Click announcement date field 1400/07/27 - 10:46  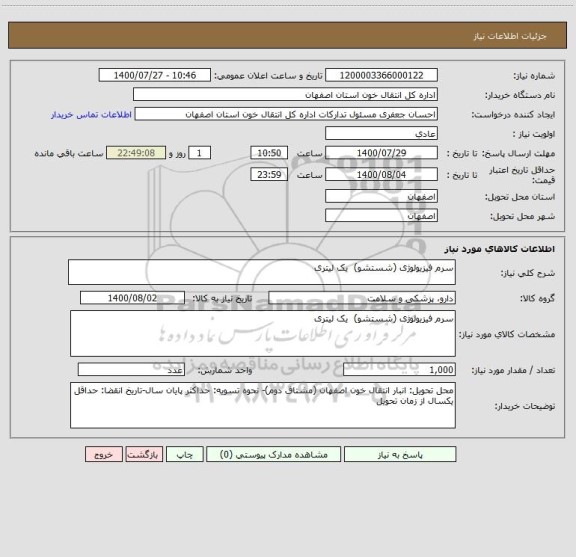tap(155, 75)
